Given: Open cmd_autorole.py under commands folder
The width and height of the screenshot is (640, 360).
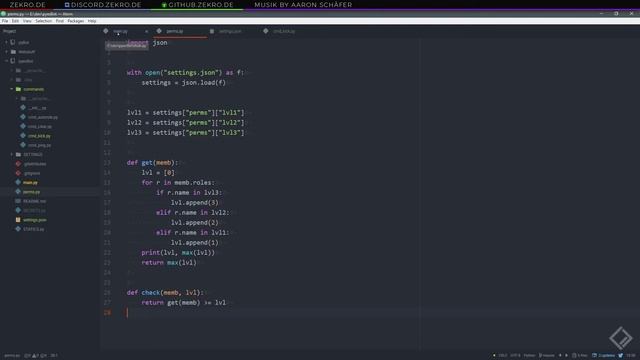Looking at the screenshot, I should (43, 117).
